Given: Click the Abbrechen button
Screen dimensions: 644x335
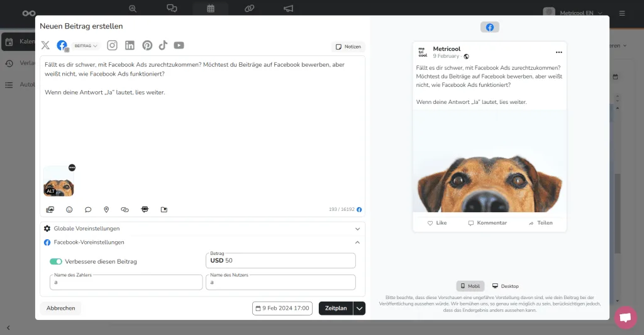Looking at the screenshot, I should (x=61, y=308).
